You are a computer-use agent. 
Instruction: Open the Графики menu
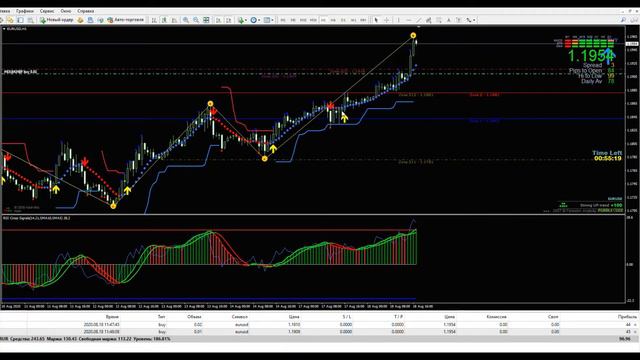pyautogui.click(x=25, y=11)
